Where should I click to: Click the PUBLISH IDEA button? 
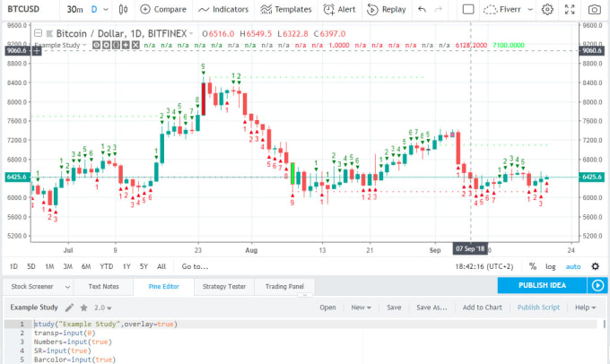[x=542, y=285]
